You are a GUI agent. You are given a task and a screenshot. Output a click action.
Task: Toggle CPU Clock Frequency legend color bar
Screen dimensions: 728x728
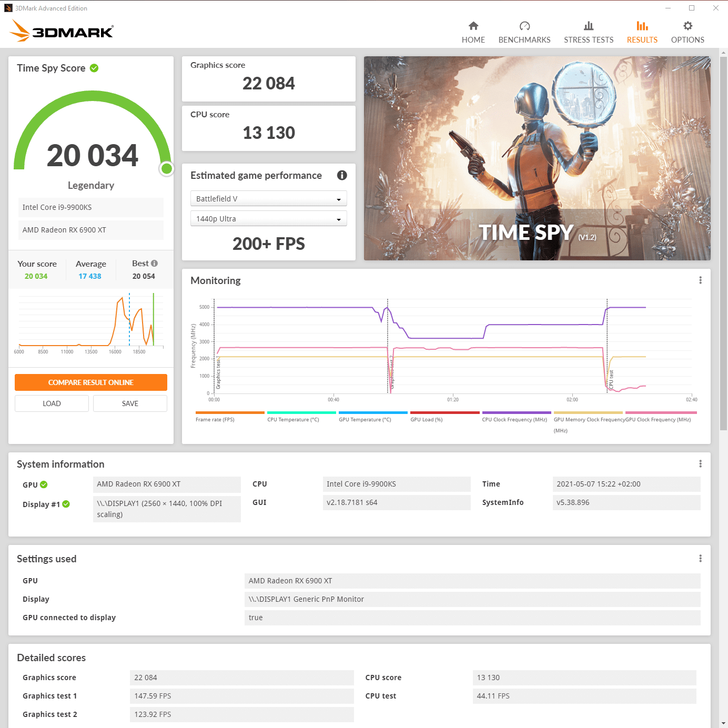coord(517,413)
